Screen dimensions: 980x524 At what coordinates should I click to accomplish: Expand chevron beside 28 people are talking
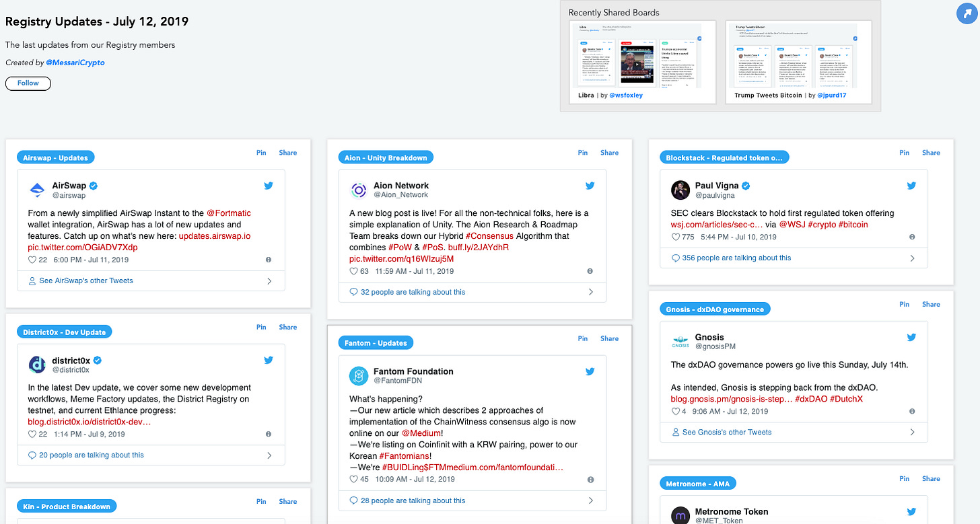pyautogui.click(x=591, y=500)
